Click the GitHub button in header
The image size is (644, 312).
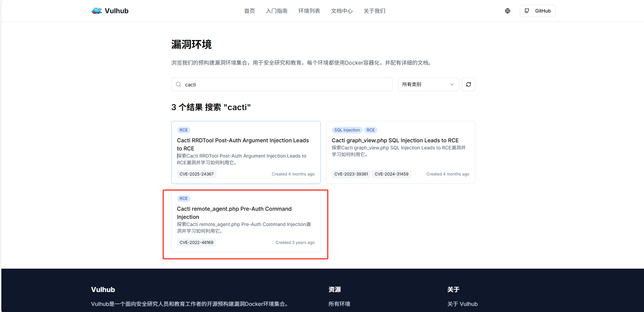(x=537, y=11)
